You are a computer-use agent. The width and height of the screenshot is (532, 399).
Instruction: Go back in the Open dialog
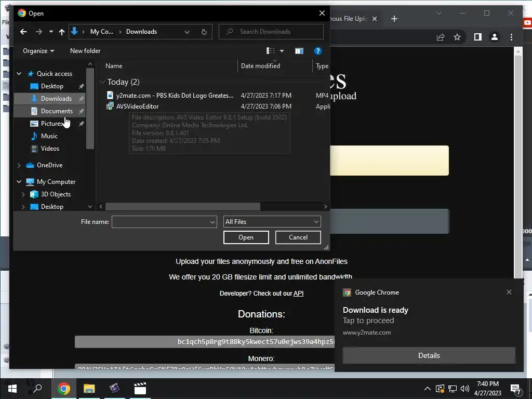(23, 32)
